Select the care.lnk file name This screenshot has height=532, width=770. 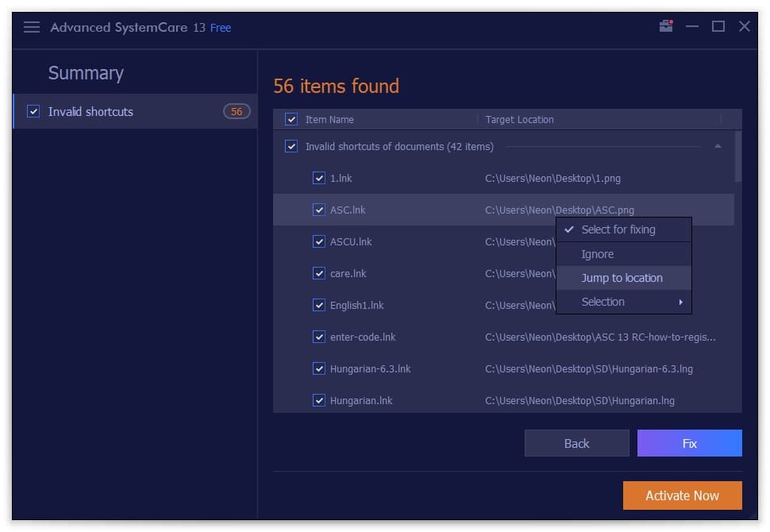tap(348, 274)
